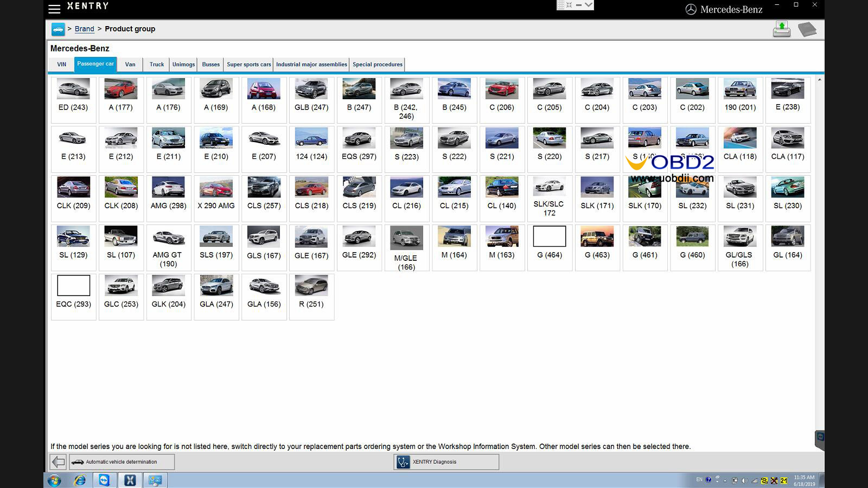Screen dimensions: 868x488
Task: Open the side panel handle at right edge
Action: pos(820,439)
